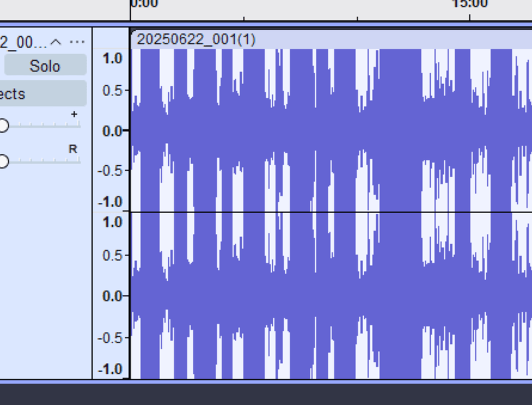This screenshot has width=532, height=405.
Task: Click the channel divider line between waveforms
Action: pyautogui.click(x=312, y=211)
